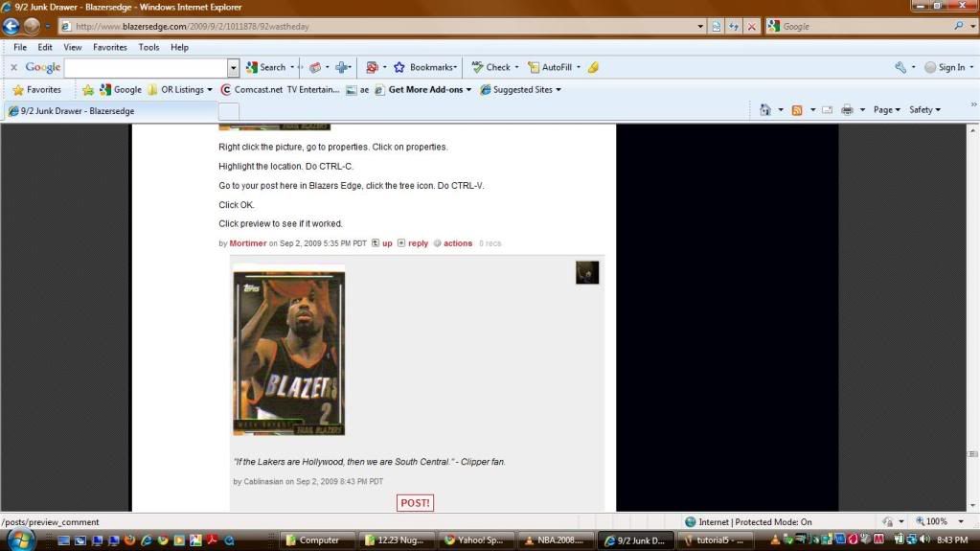Open the Favorites menu
This screenshot has height=551, width=980.
(110, 47)
